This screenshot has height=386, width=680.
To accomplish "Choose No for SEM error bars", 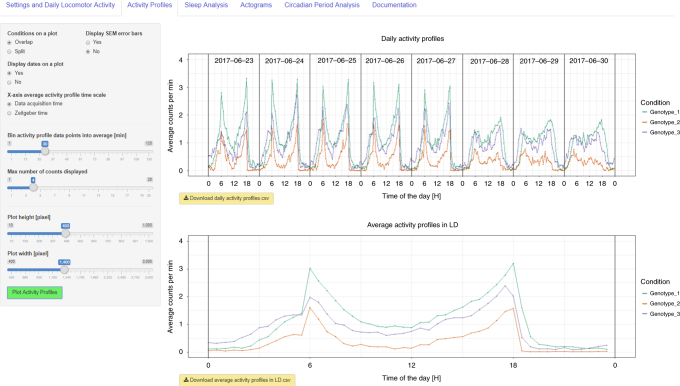I will pyautogui.click(x=88, y=52).
